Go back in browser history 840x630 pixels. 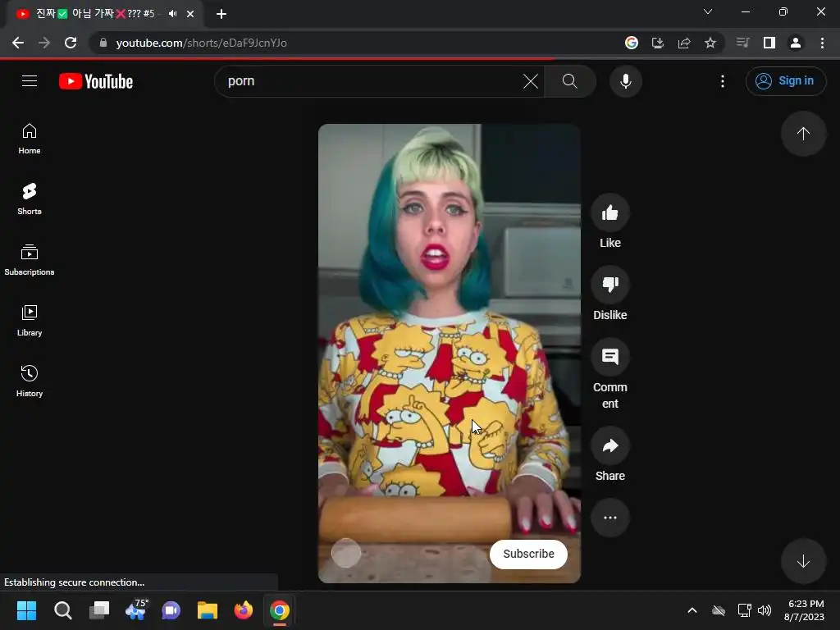click(x=18, y=43)
